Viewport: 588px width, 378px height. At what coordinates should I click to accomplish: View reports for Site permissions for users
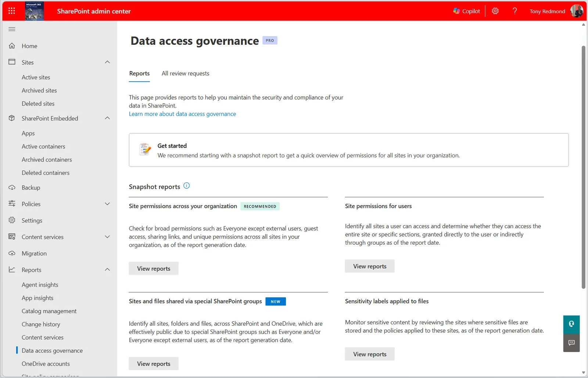(370, 266)
